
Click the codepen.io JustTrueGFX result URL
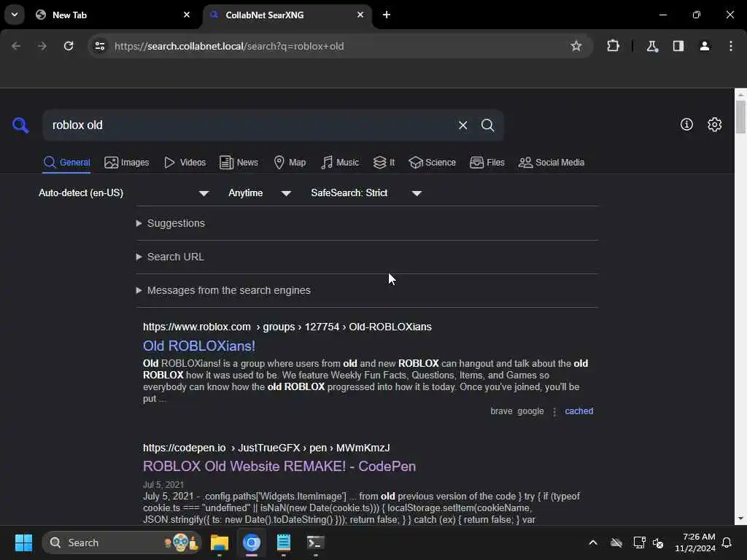[x=266, y=448]
